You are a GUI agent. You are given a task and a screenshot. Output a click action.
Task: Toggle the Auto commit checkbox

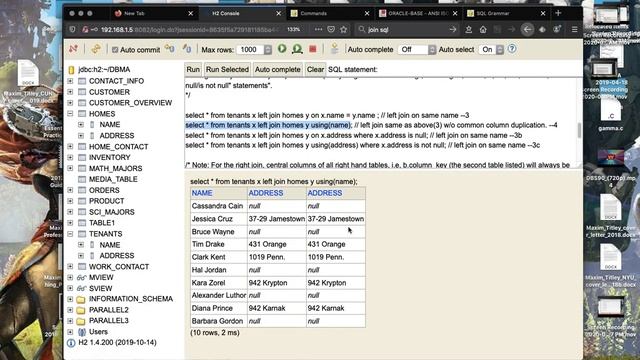[115, 50]
